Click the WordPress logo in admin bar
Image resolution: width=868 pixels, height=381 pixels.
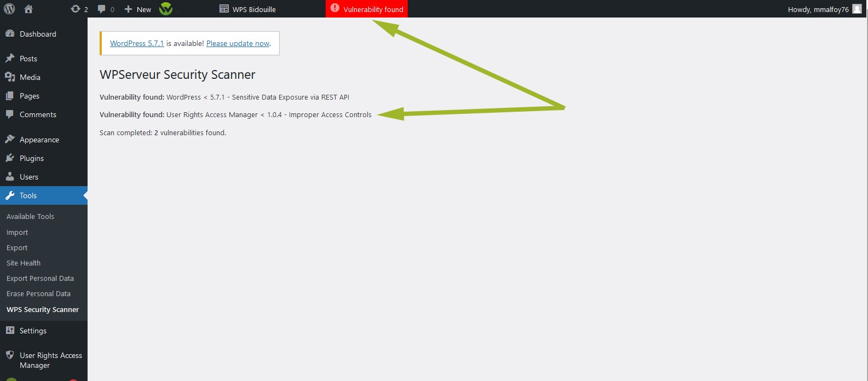(x=10, y=9)
